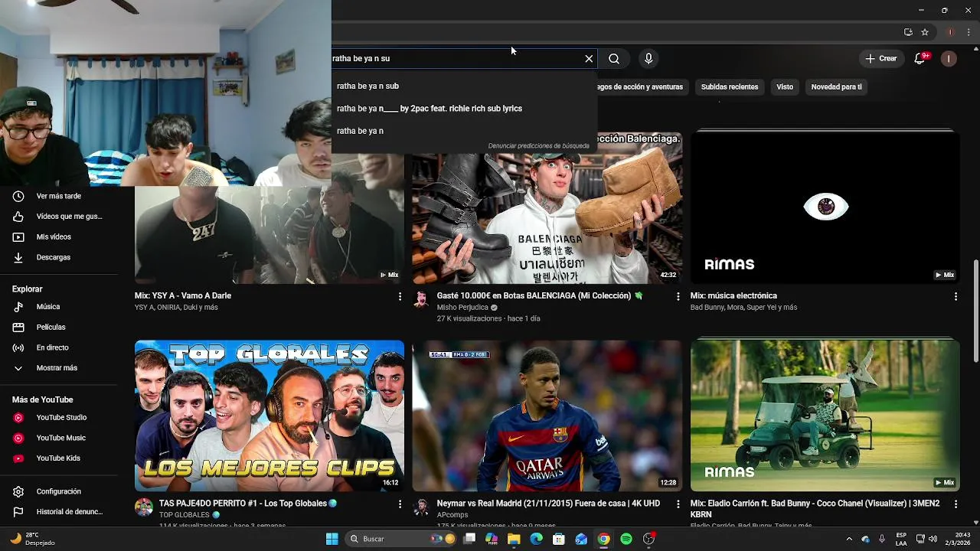Screen dimensions: 980x551
Task: Open Microsoft Edge from taskbar
Action: (x=536, y=539)
